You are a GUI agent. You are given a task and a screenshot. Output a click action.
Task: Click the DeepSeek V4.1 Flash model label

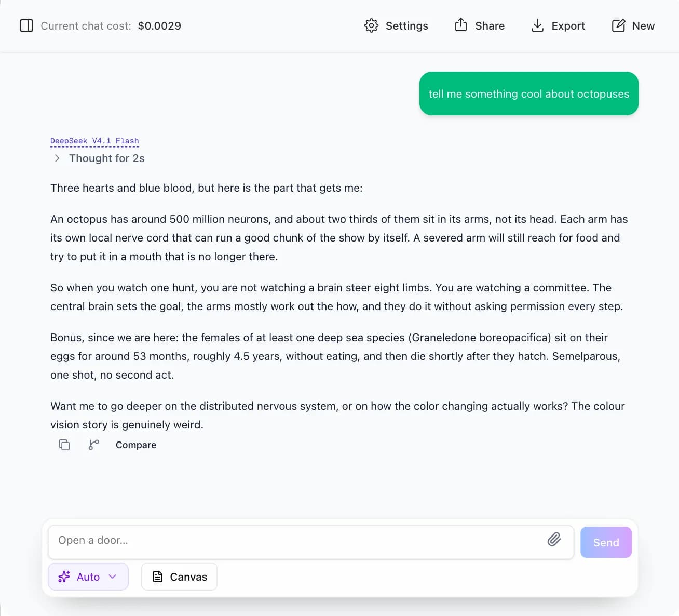click(x=94, y=141)
